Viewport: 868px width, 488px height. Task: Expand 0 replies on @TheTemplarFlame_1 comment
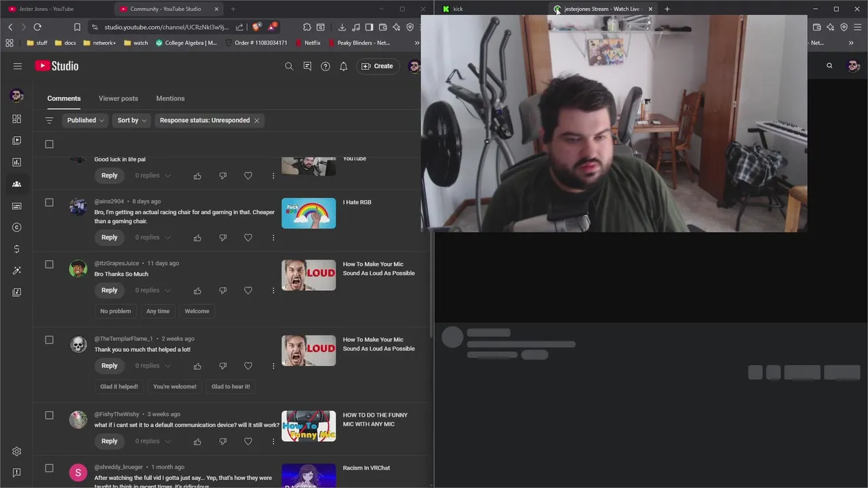(153, 365)
